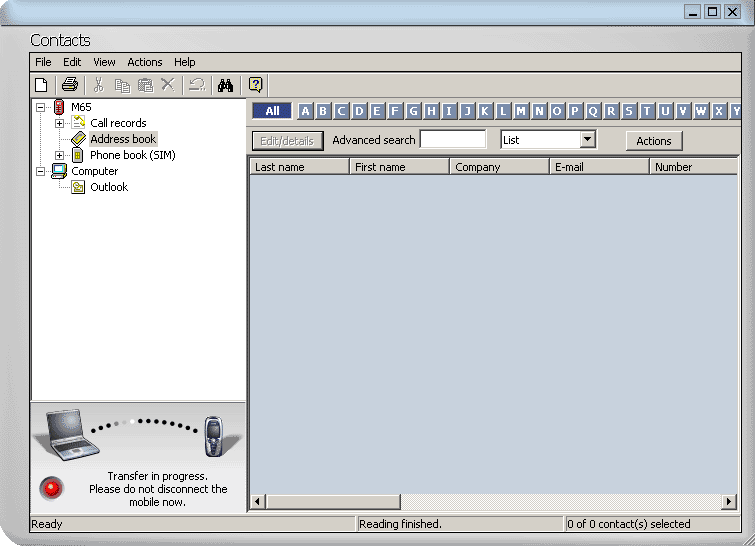The width and height of the screenshot is (755, 546).
Task: Collapse the Computer tree node
Action: (x=41, y=171)
